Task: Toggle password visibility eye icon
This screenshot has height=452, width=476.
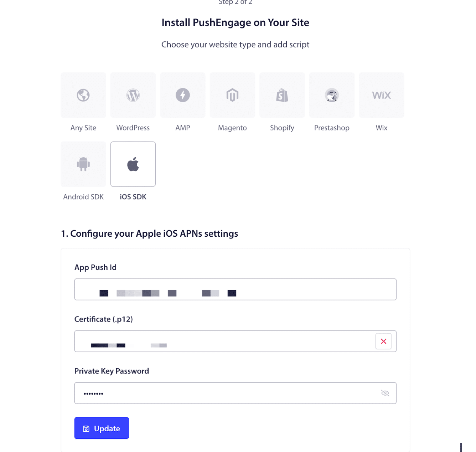Action: pos(385,393)
